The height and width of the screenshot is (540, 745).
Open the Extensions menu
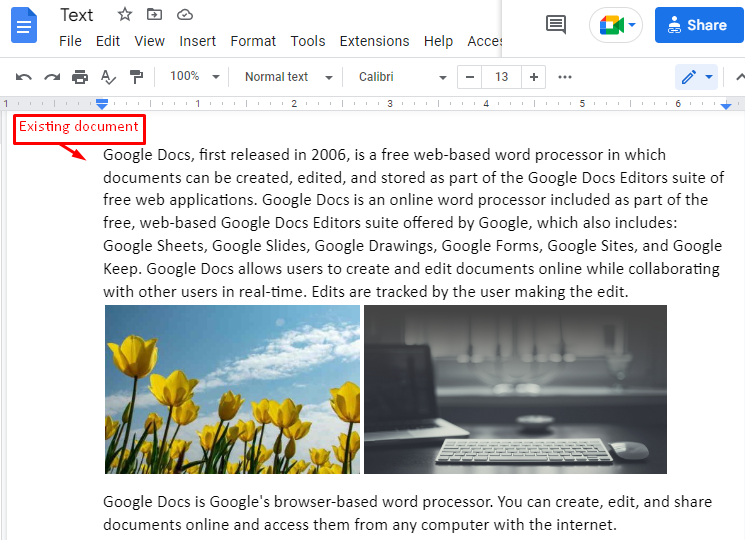coord(374,41)
